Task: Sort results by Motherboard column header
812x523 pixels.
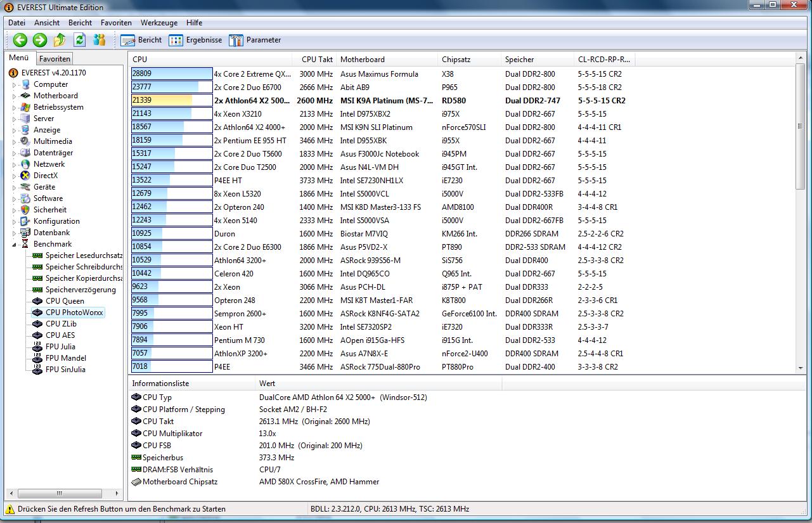Action: (x=387, y=60)
